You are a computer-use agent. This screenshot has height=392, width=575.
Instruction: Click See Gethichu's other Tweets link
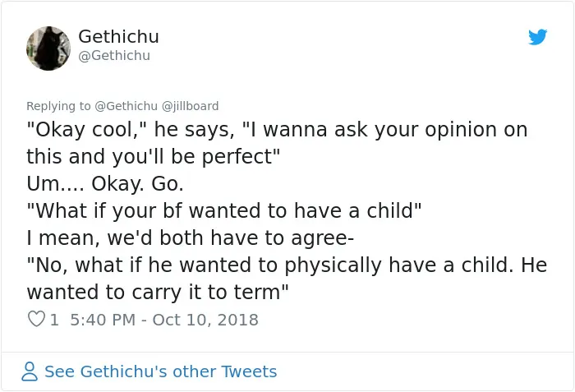(x=161, y=371)
